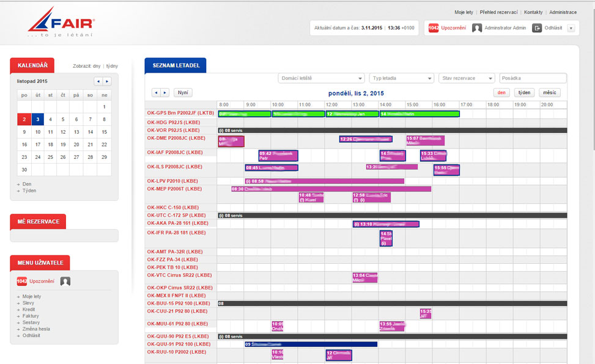Open the red 1042 notifications badge in header
Screen dimensions: 595x364
pos(433,28)
